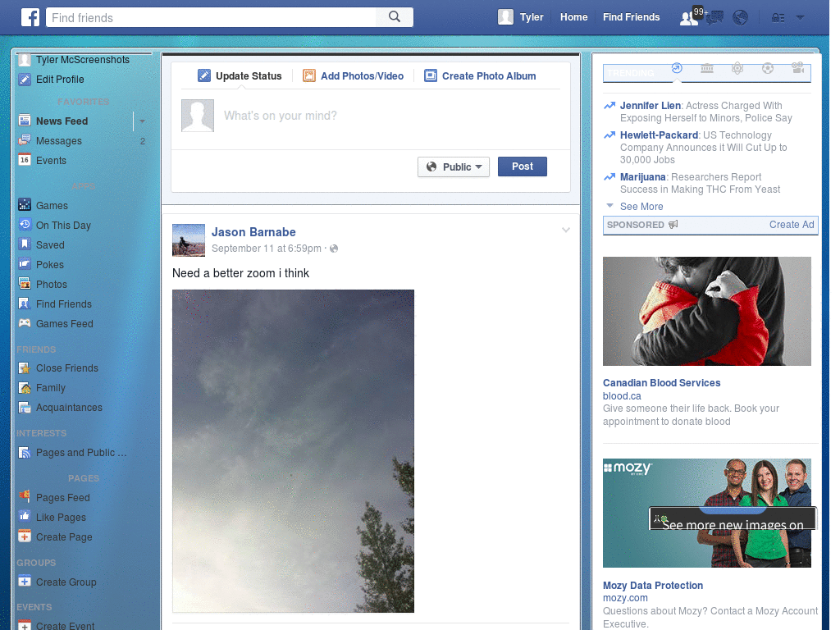Open Jason Barnabe's profile
This screenshot has height=630, width=840.
(253, 232)
